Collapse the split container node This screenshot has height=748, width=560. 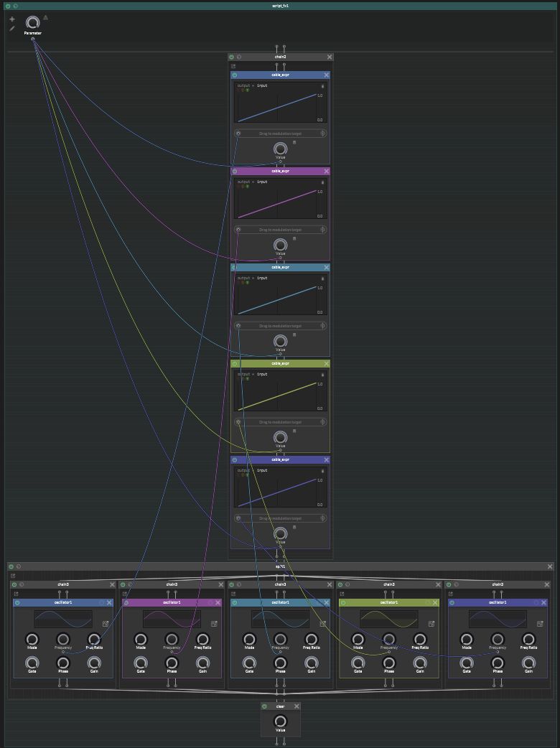coord(19,566)
